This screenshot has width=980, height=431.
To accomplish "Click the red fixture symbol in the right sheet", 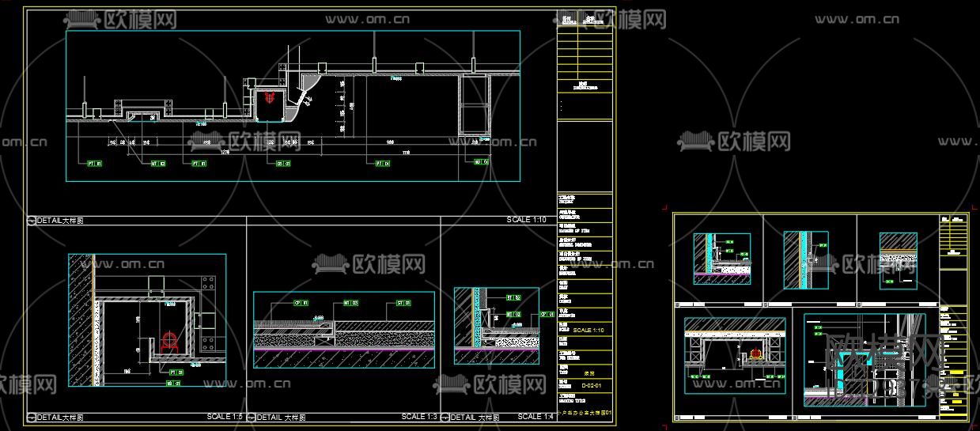I will pos(755,353).
